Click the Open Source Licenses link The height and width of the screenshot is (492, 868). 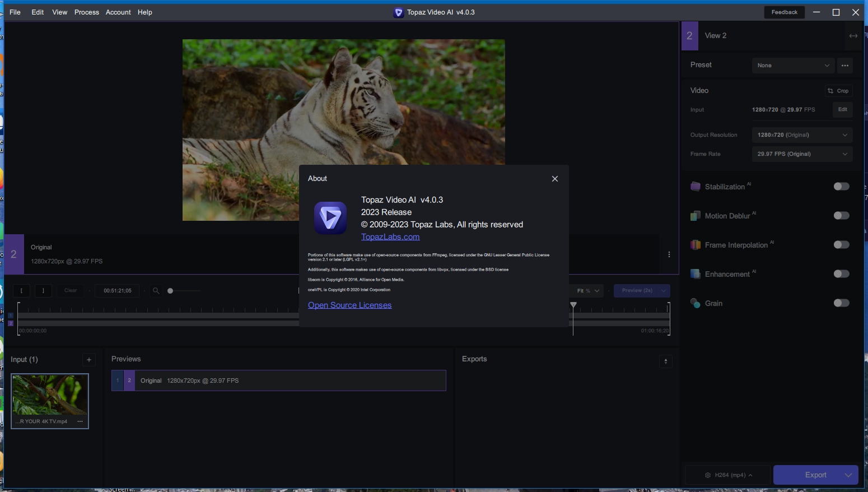point(349,305)
